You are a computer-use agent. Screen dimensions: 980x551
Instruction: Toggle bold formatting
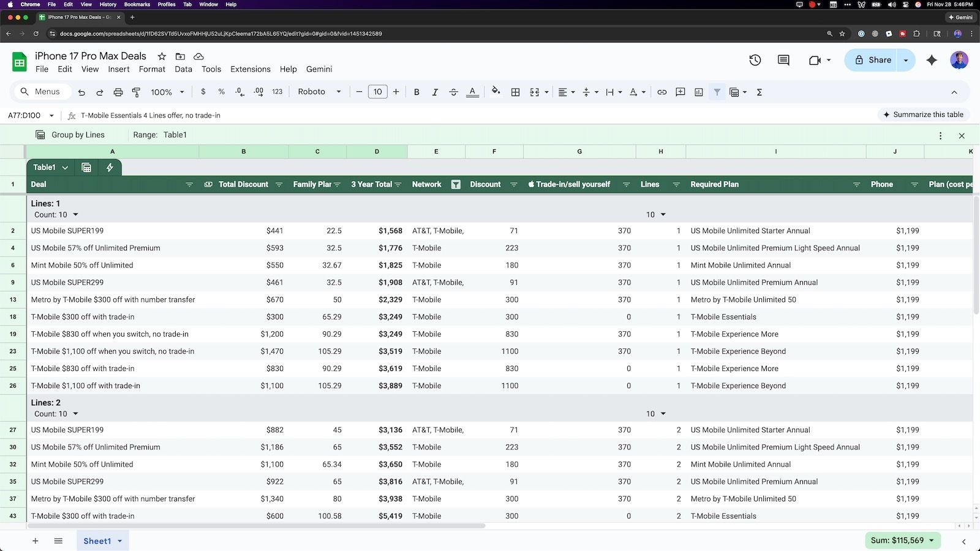click(x=417, y=92)
